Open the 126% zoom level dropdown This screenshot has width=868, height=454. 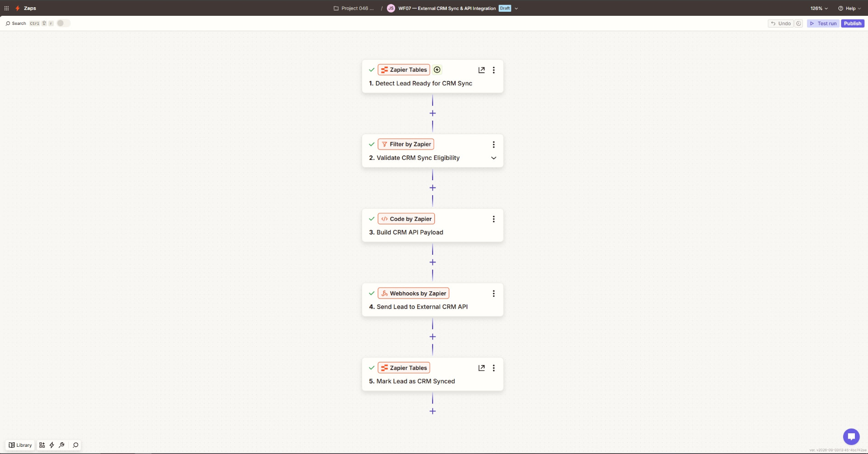click(819, 8)
